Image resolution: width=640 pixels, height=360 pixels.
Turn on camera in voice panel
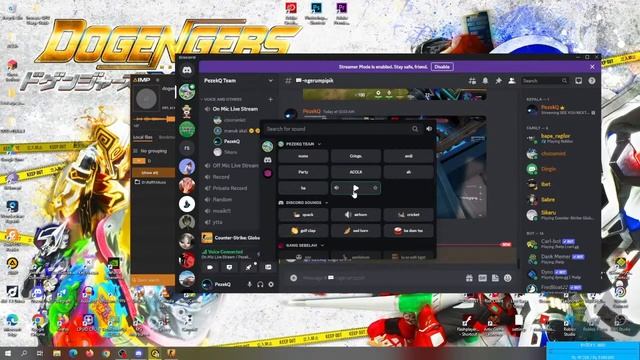click(x=210, y=267)
